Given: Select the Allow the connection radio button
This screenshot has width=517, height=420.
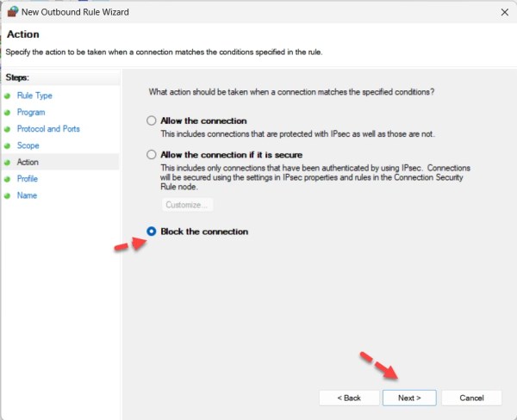Looking at the screenshot, I should (x=153, y=121).
